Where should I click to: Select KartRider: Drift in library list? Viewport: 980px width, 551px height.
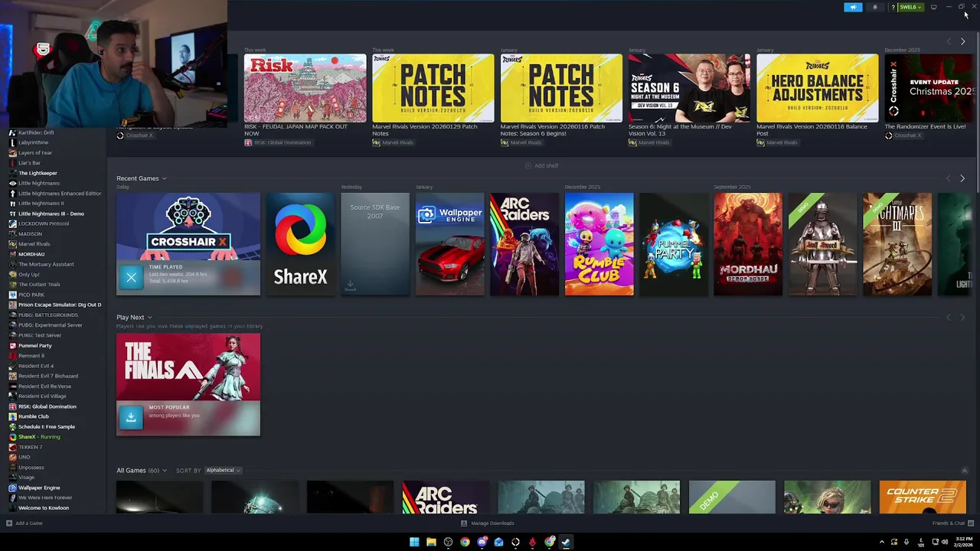(36, 132)
